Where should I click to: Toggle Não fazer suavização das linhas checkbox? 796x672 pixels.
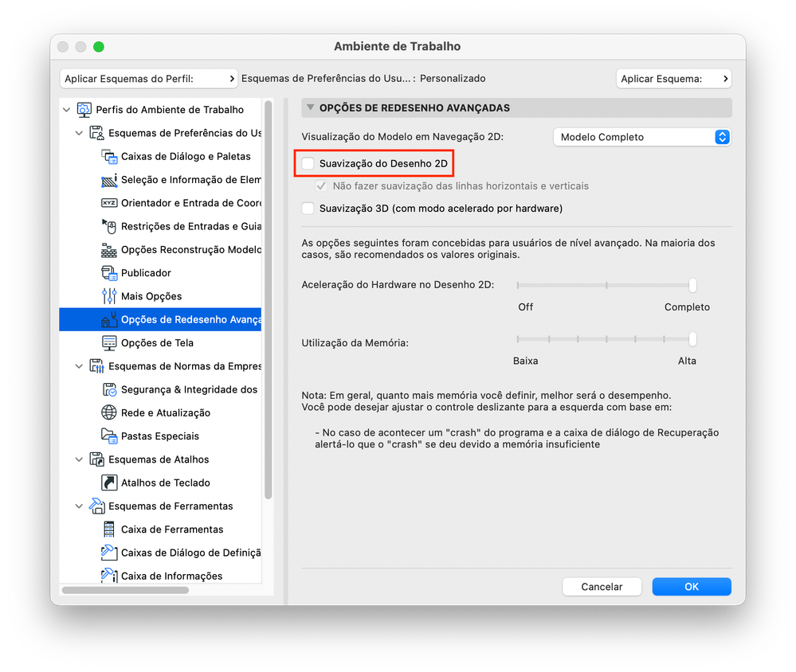pyautogui.click(x=321, y=186)
